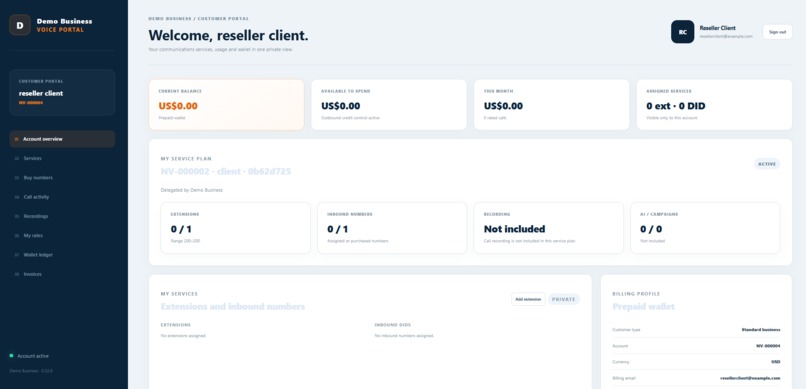
Task: Click the Inbound Numbers 0 / 1 tile
Action: [x=392, y=228]
